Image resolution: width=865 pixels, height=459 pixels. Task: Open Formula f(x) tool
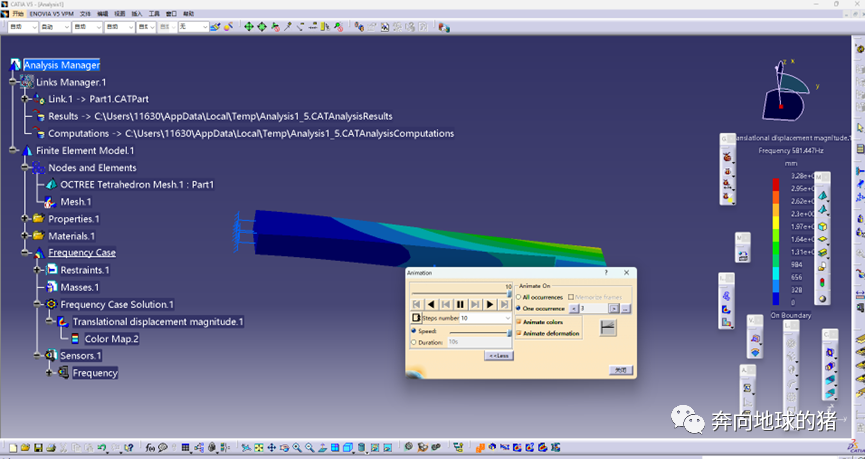150,448
